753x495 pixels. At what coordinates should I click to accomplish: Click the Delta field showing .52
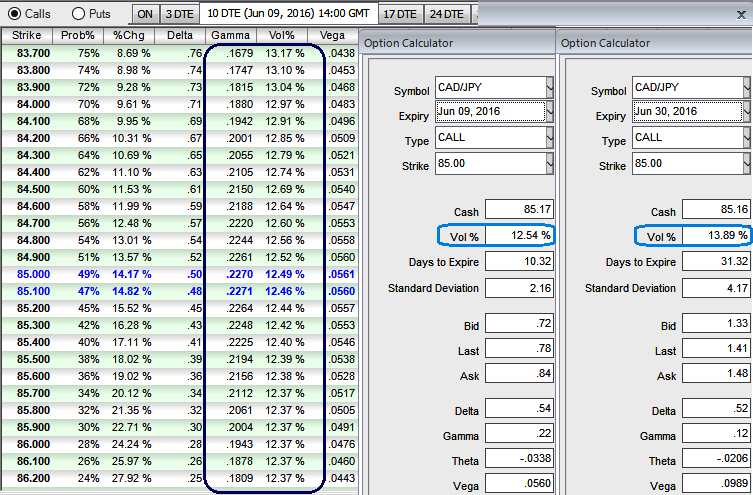[x=716, y=408]
